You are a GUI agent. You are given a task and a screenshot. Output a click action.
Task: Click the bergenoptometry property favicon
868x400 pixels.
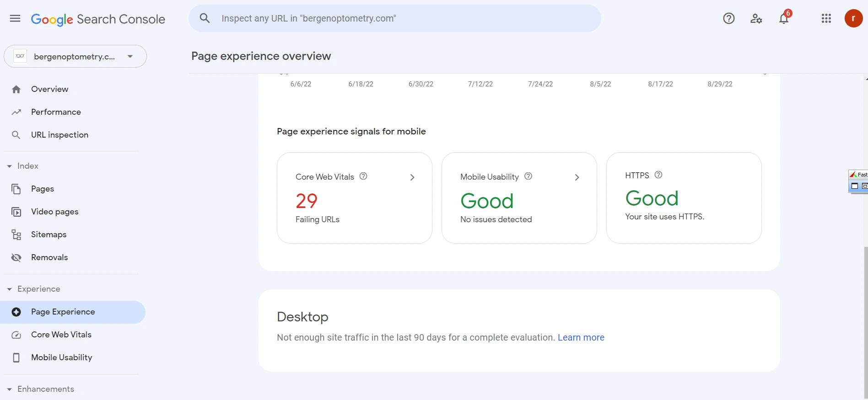(x=20, y=56)
